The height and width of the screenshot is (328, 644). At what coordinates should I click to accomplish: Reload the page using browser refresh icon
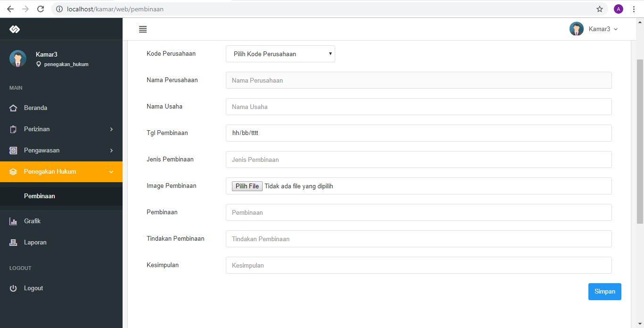coord(41,9)
